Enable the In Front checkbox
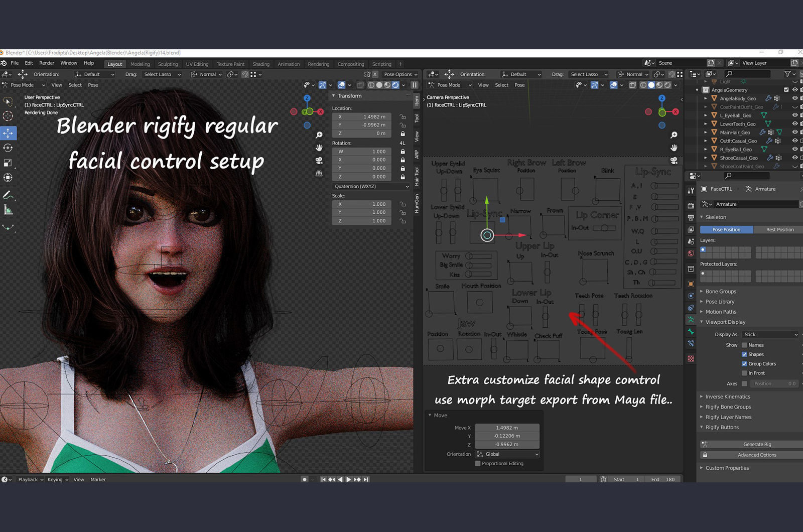The image size is (803, 532). [x=744, y=373]
